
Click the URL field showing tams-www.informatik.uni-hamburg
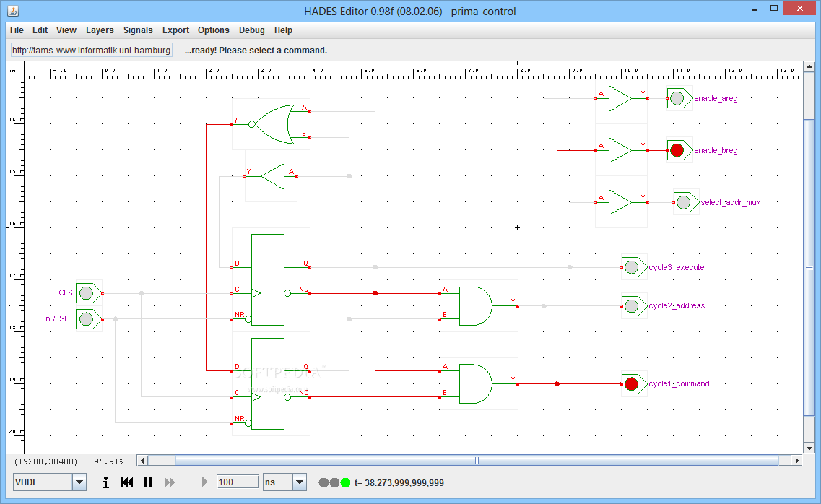point(92,51)
